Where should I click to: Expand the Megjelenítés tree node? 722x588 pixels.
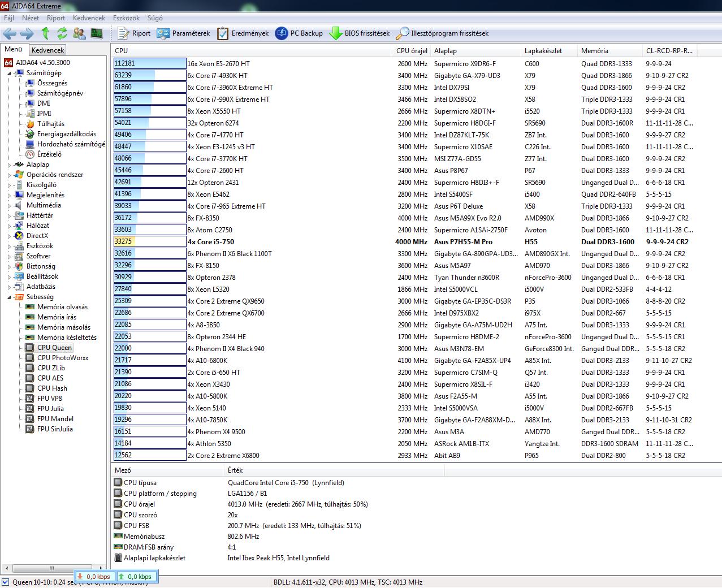pyautogui.click(x=9, y=196)
